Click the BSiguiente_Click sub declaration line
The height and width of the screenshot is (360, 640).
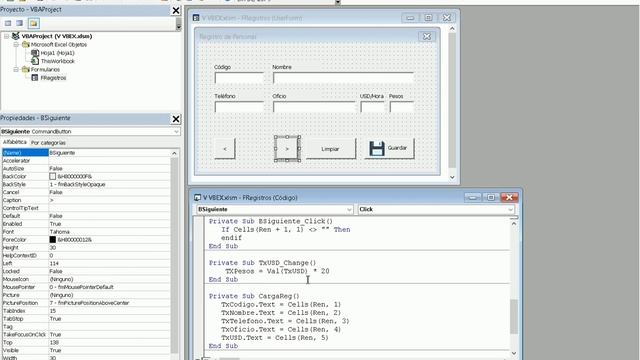pyautogui.click(x=271, y=221)
